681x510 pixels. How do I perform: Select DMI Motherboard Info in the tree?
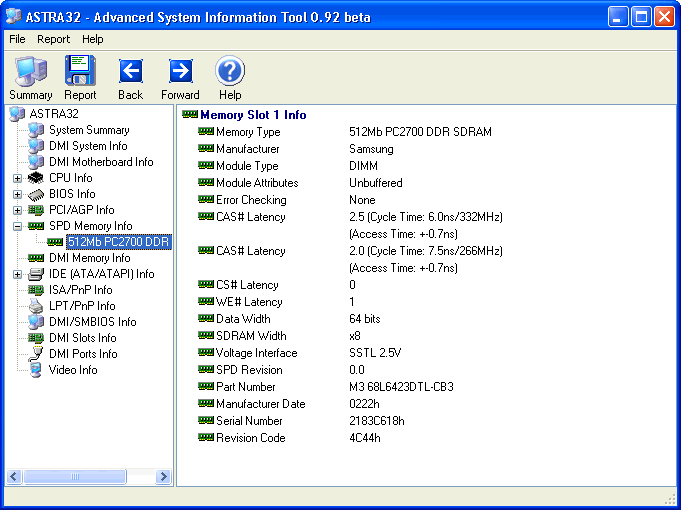(101, 162)
